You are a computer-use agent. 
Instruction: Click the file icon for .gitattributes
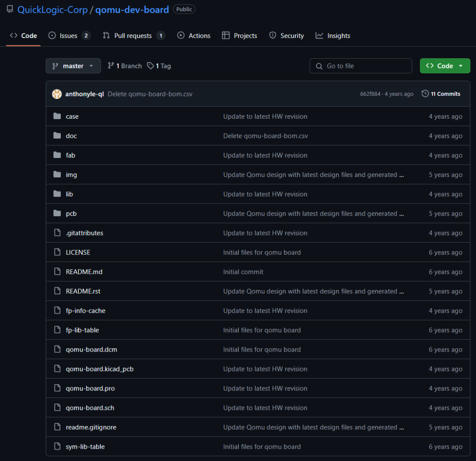(57, 233)
